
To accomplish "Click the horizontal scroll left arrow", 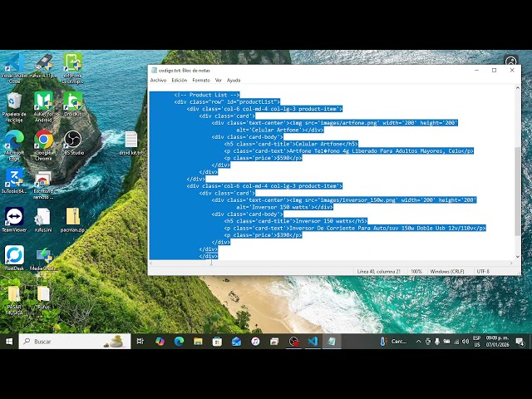I will pos(151,263).
